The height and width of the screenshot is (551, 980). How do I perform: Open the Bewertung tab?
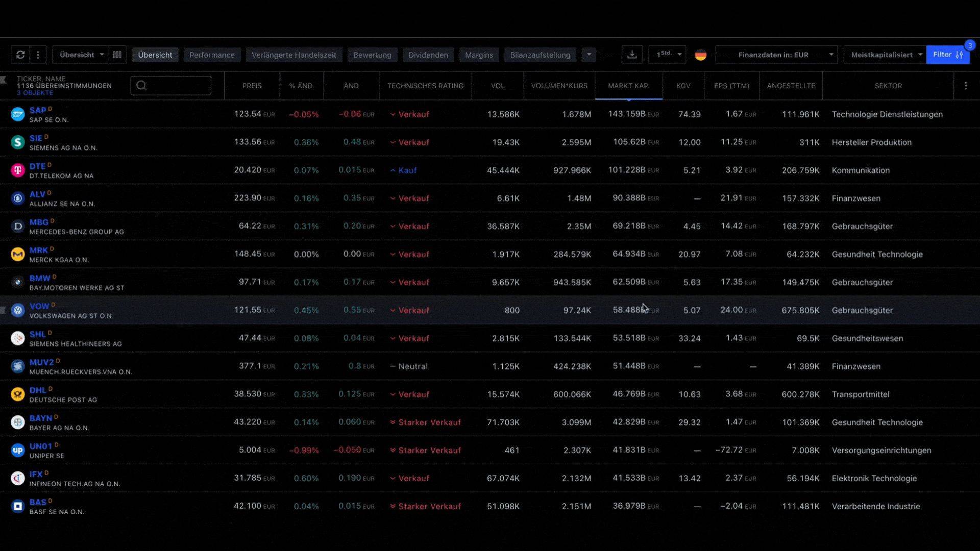372,55
